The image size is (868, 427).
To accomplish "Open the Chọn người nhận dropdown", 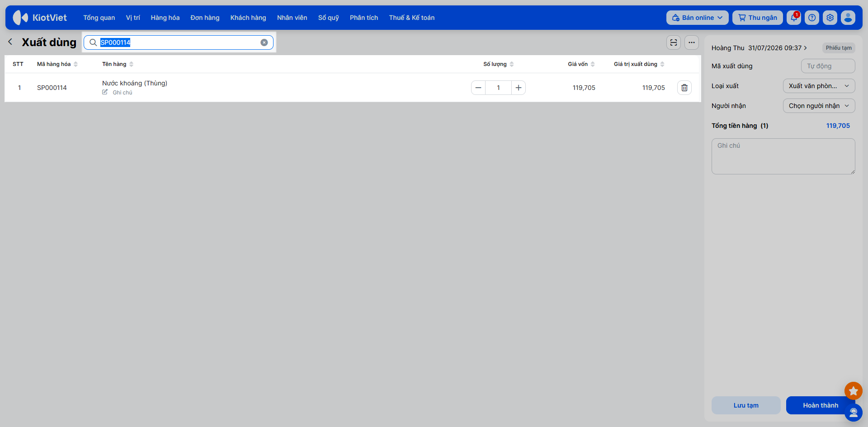I will tap(819, 106).
